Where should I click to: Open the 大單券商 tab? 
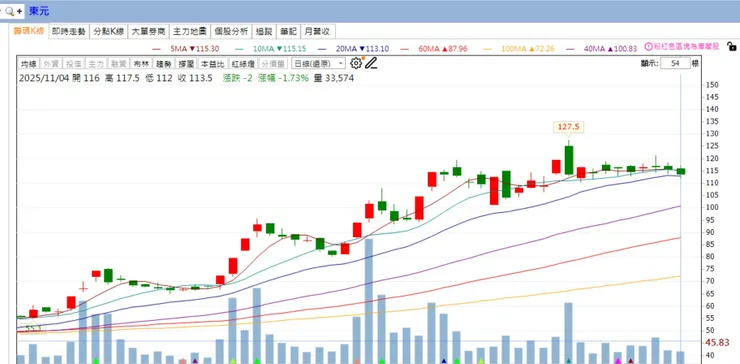click(148, 32)
